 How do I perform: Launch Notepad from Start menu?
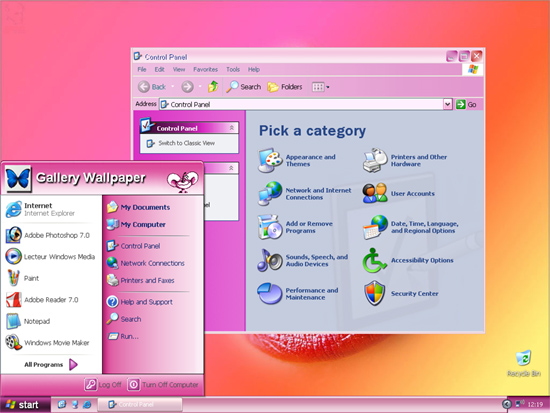coord(28,321)
